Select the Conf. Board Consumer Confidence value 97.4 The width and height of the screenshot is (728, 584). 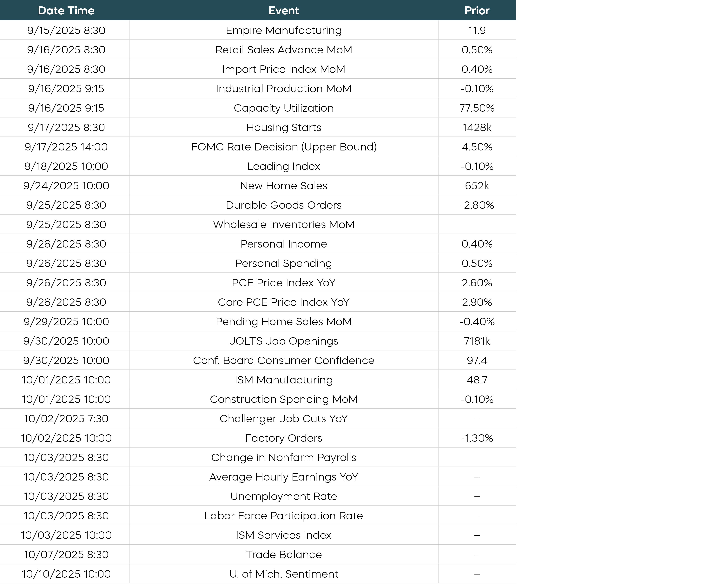(x=476, y=360)
